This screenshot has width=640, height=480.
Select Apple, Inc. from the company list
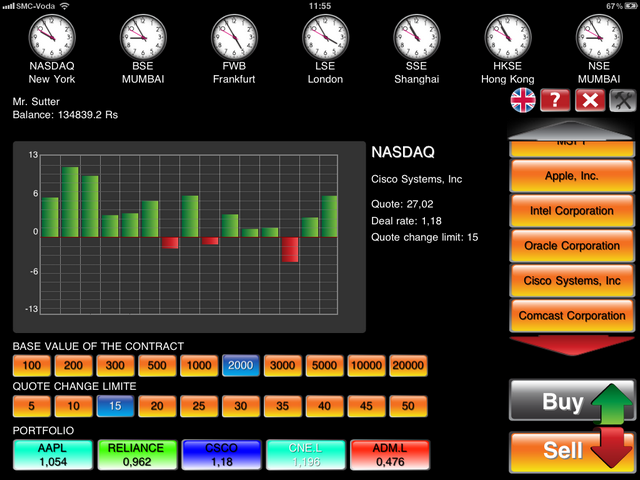point(572,176)
